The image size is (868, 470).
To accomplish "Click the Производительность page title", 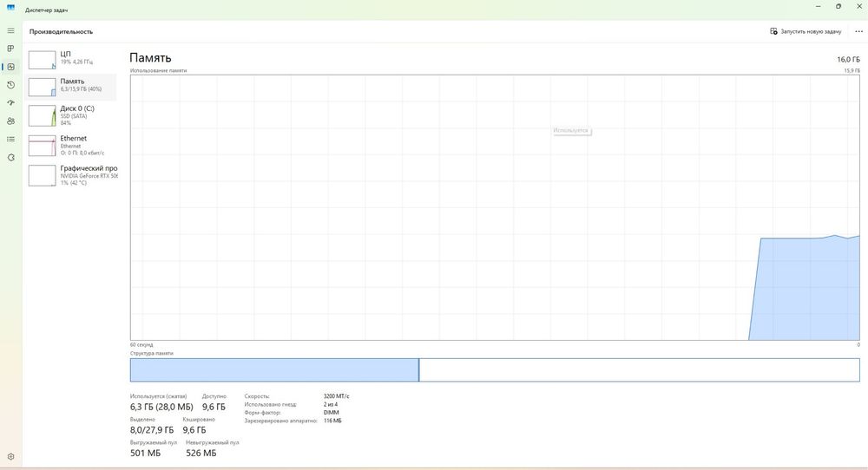I will (61, 31).
